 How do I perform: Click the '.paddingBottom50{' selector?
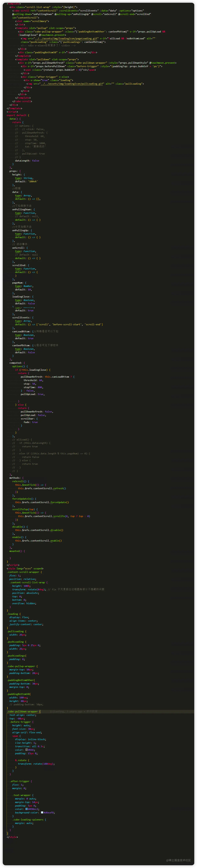19,694
